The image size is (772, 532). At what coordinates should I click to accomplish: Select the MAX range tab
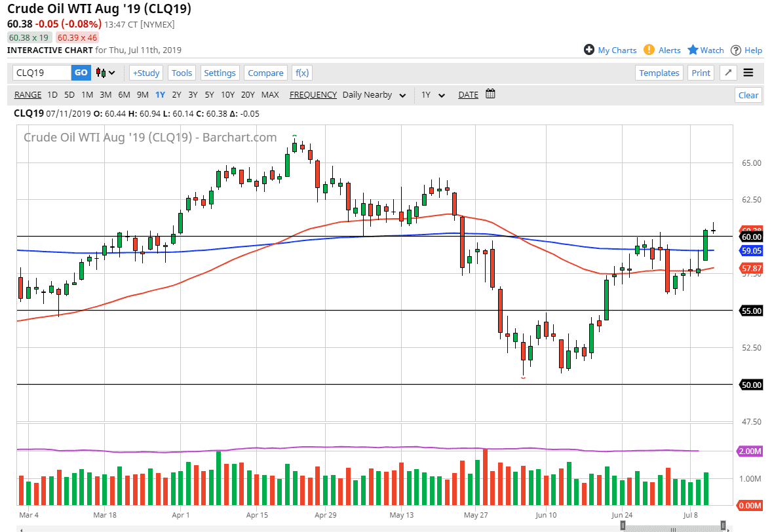pos(270,94)
